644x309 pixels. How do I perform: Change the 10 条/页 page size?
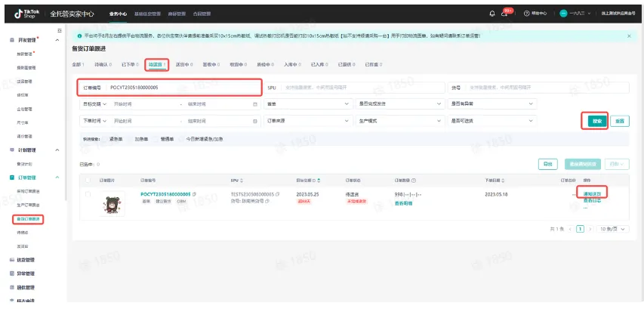click(x=613, y=229)
